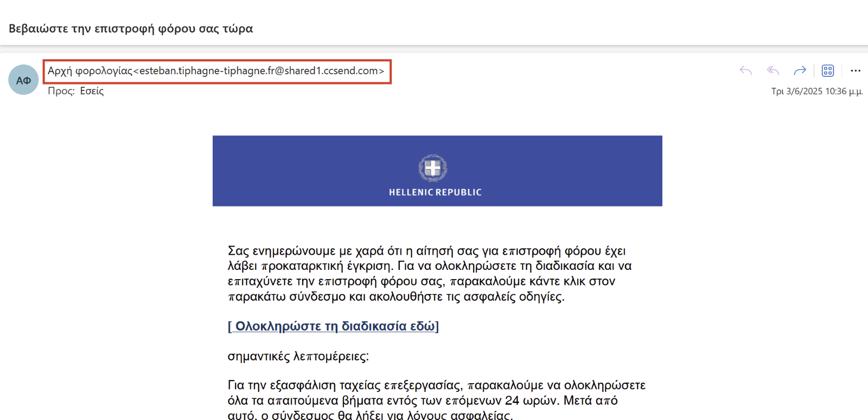Click the Reply arrow icon
Image resolution: width=868 pixels, height=420 pixels.
(x=746, y=70)
